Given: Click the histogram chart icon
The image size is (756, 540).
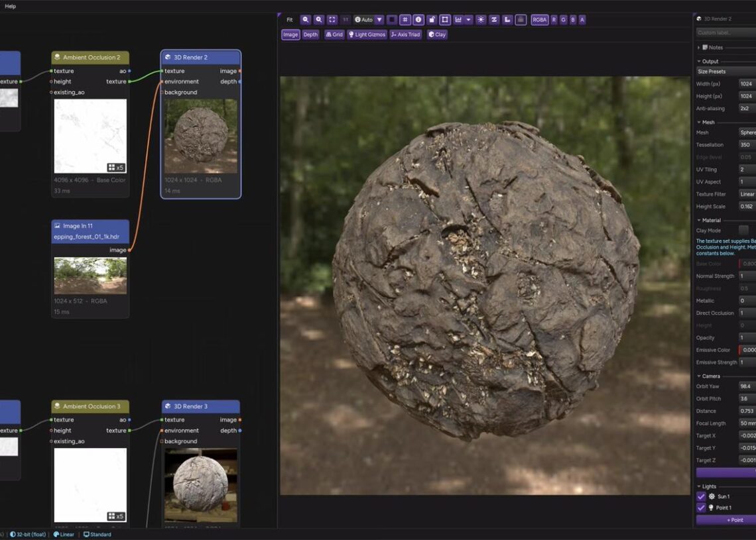Looking at the screenshot, I should pyautogui.click(x=458, y=20).
